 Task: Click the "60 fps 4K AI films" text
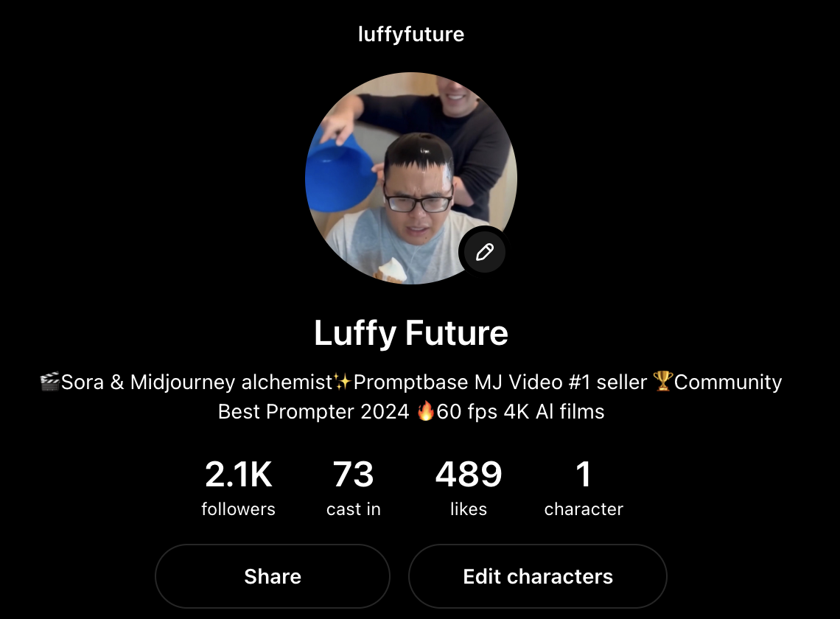tap(520, 412)
